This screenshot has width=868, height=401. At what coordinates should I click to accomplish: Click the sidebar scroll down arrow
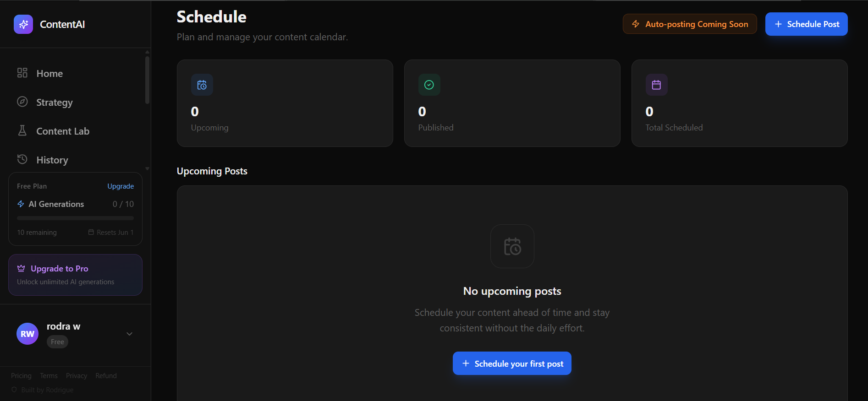(x=148, y=169)
